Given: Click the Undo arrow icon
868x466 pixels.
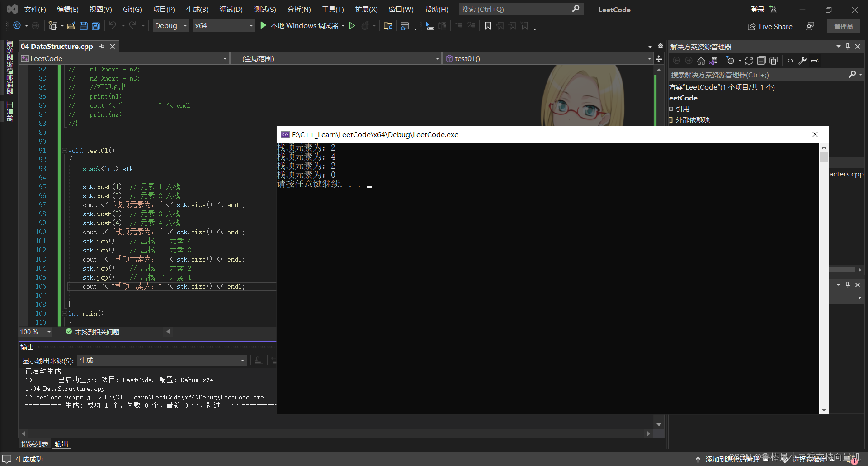Looking at the screenshot, I should pyautogui.click(x=113, y=26).
